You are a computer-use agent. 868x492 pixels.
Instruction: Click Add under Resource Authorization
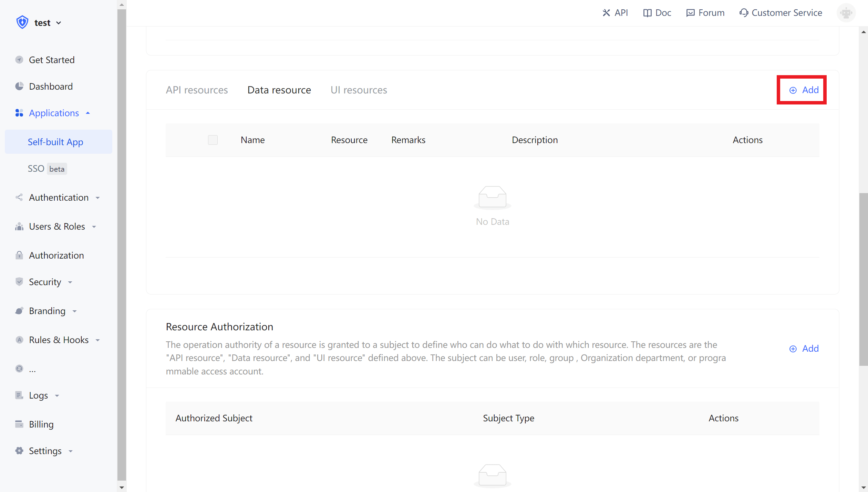[x=804, y=349]
